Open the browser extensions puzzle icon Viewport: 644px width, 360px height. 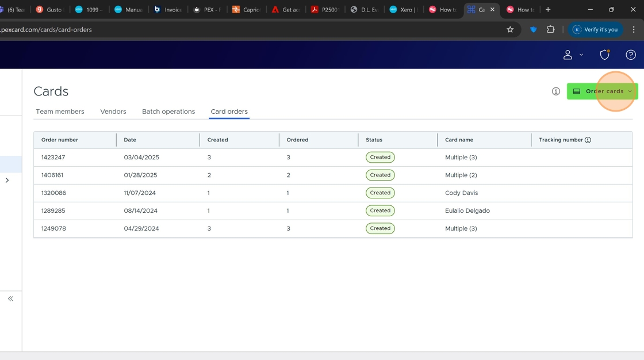pyautogui.click(x=550, y=29)
